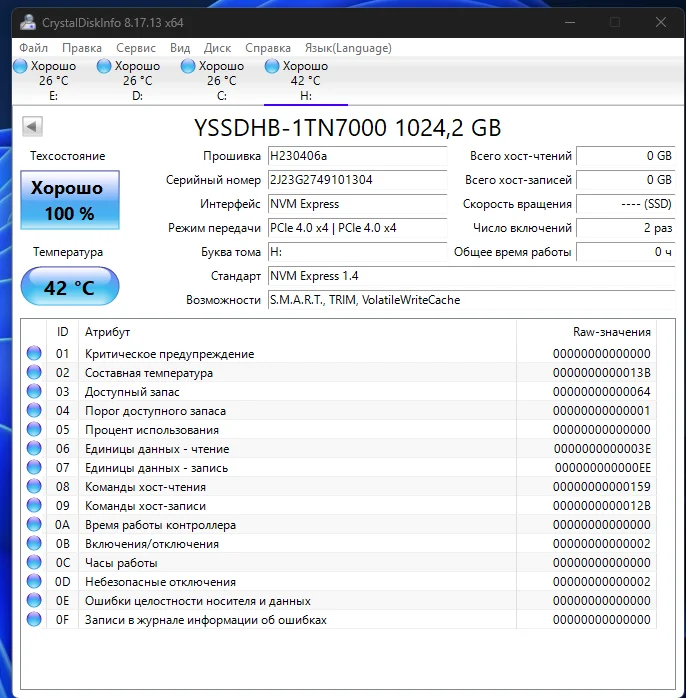Viewport: 686px width, 698px height.
Task: Click status orb for Порог доступного запаса row
Action: (34, 410)
